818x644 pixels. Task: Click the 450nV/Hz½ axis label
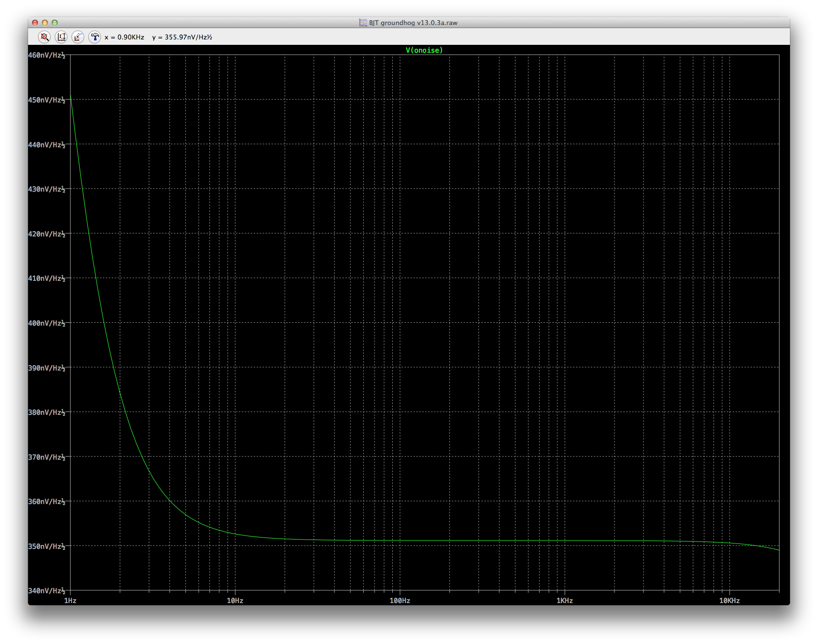(x=47, y=100)
